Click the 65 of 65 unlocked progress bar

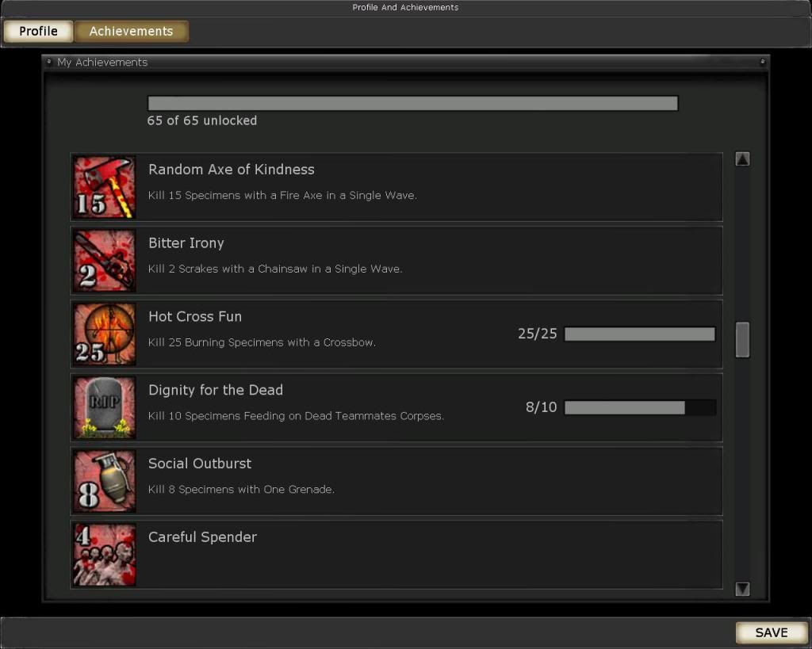coord(412,103)
